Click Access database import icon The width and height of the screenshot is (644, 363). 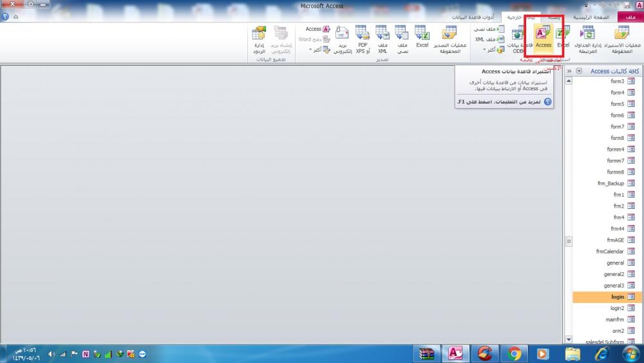[544, 37]
